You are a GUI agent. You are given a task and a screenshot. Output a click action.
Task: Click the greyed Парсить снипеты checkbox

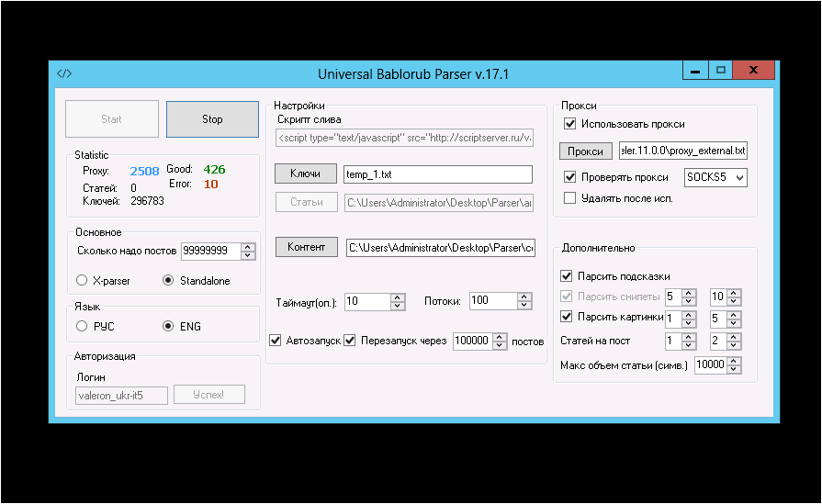click(x=566, y=296)
